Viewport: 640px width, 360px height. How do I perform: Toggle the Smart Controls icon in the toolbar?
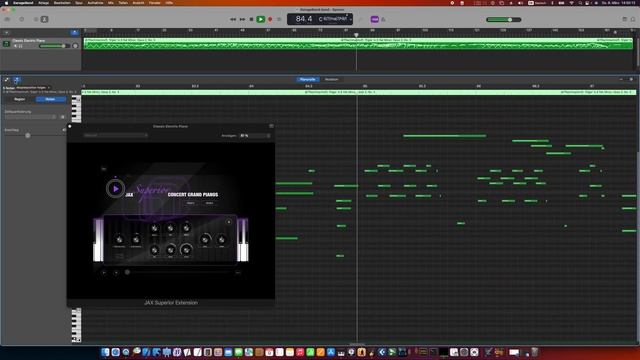(x=36, y=19)
